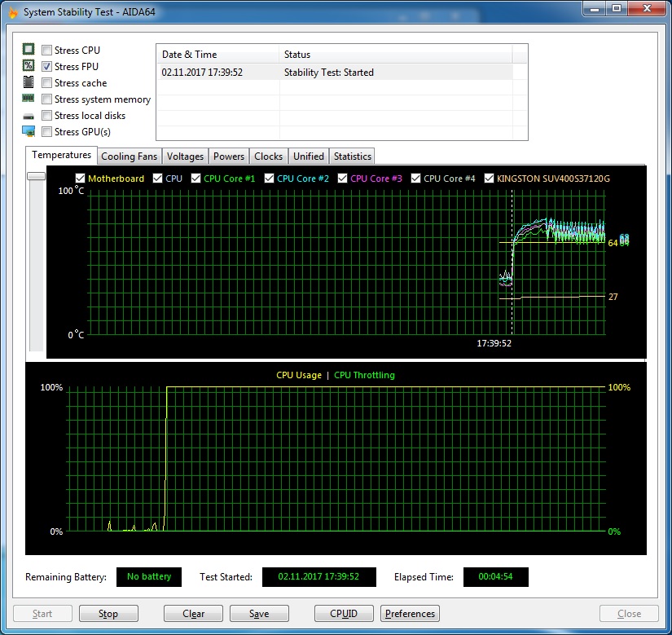Click the Stop button
Viewport: 672px width, 635px height.
point(108,614)
